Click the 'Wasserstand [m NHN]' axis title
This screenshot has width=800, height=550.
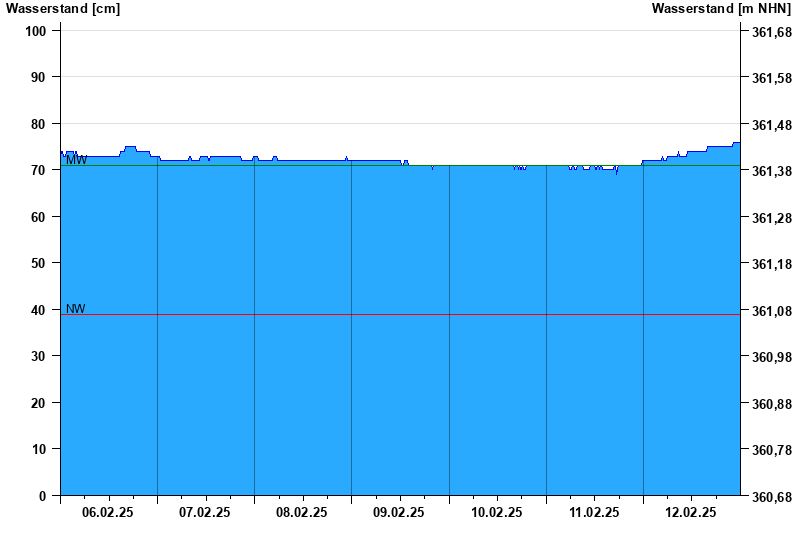pyautogui.click(x=721, y=9)
